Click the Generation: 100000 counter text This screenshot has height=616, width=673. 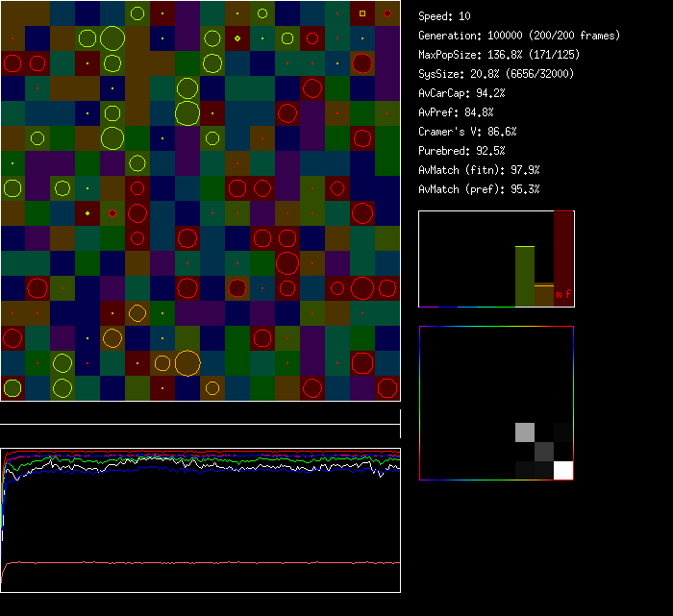point(519,36)
